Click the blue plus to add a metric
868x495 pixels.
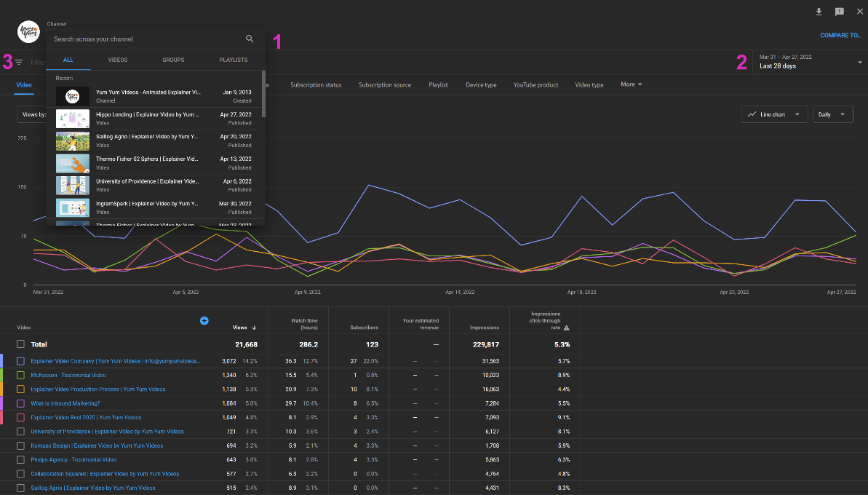(204, 320)
